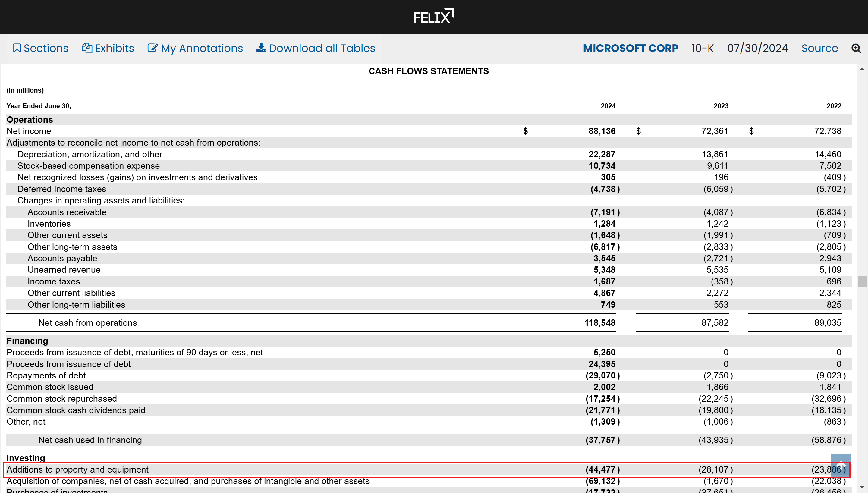The width and height of the screenshot is (868, 493).
Task: Open My Annotations
Action: pyautogui.click(x=202, y=48)
